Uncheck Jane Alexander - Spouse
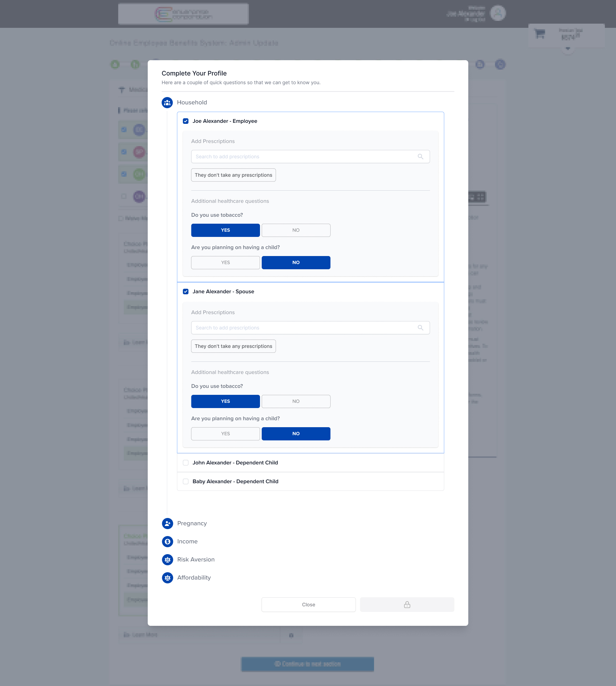Screen dimensions: 616x686 [x=186, y=292]
